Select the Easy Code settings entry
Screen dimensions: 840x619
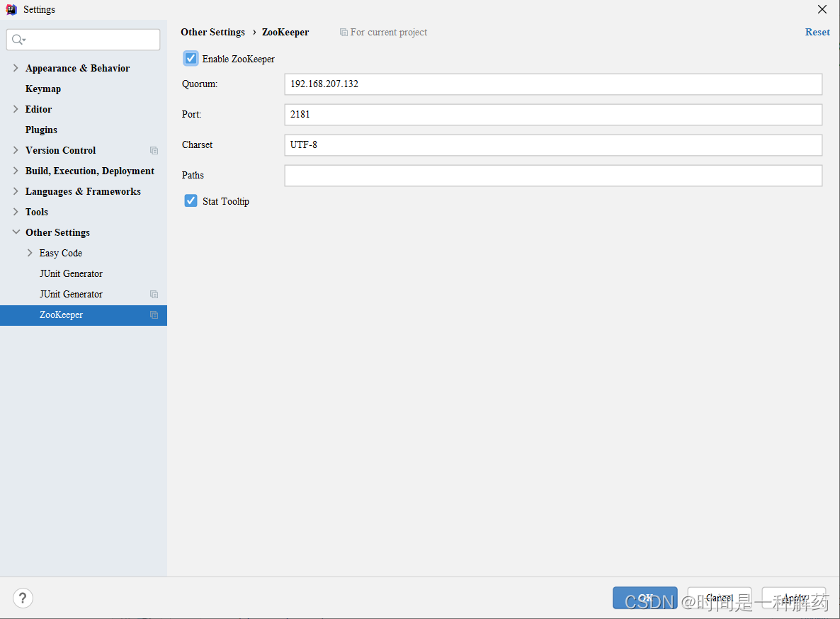coord(60,253)
